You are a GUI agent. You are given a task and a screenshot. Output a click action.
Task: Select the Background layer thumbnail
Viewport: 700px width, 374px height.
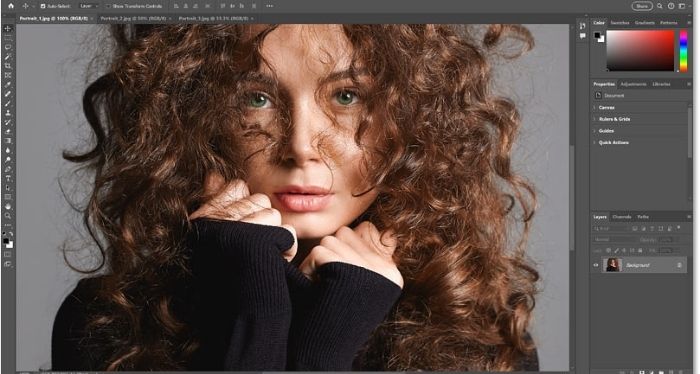(x=612, y=265)
